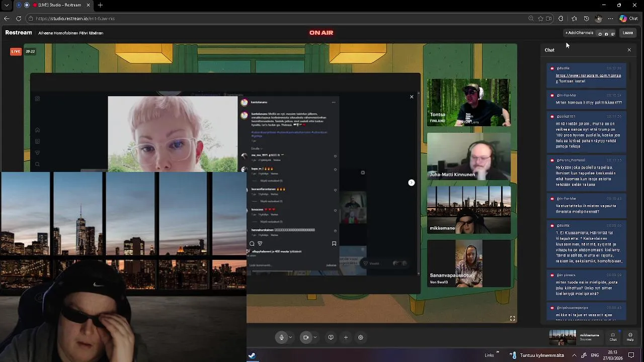
Task: Click the weather widget Tuntuu kylmemmältä
Action: point(536,355)
